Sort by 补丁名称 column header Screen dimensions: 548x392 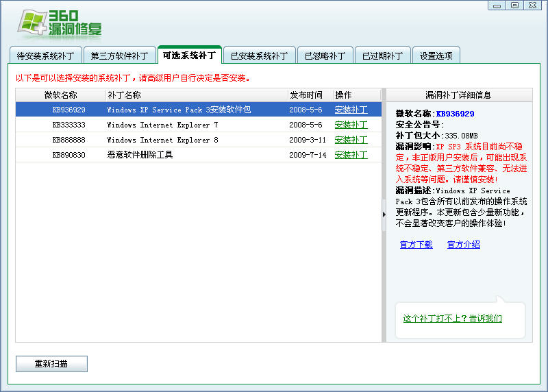coord(197,95)
